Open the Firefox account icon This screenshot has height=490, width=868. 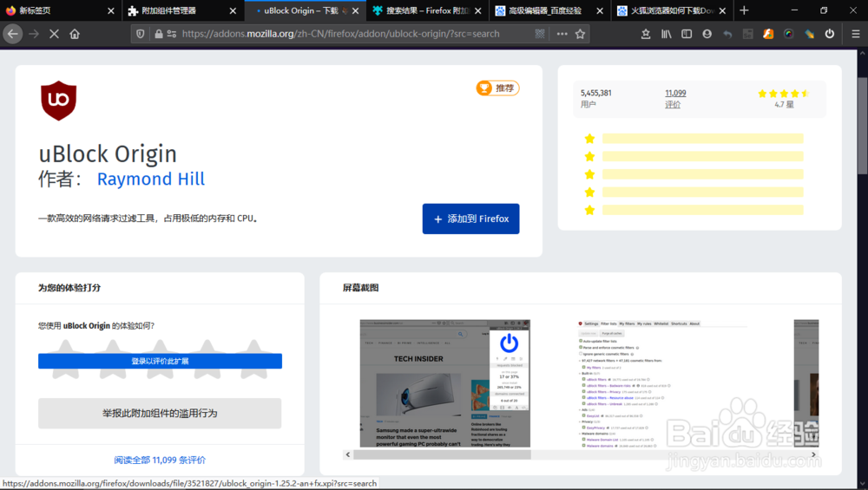707,34
